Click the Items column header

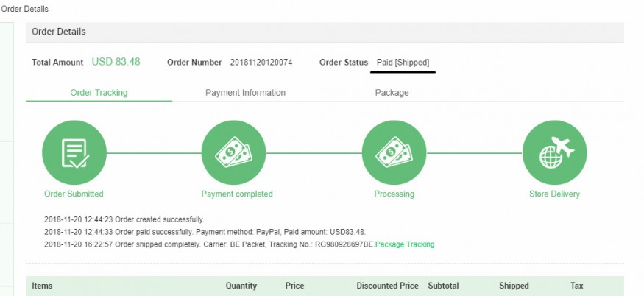pos(42,286)
